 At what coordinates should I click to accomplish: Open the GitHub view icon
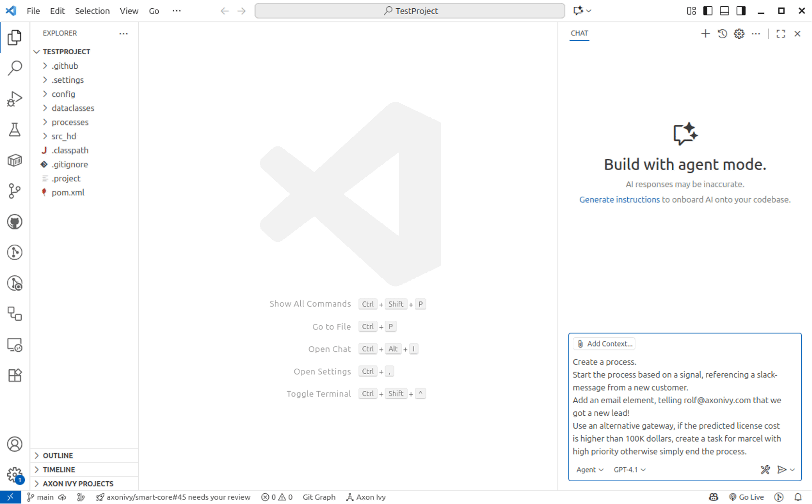point(15,222)
